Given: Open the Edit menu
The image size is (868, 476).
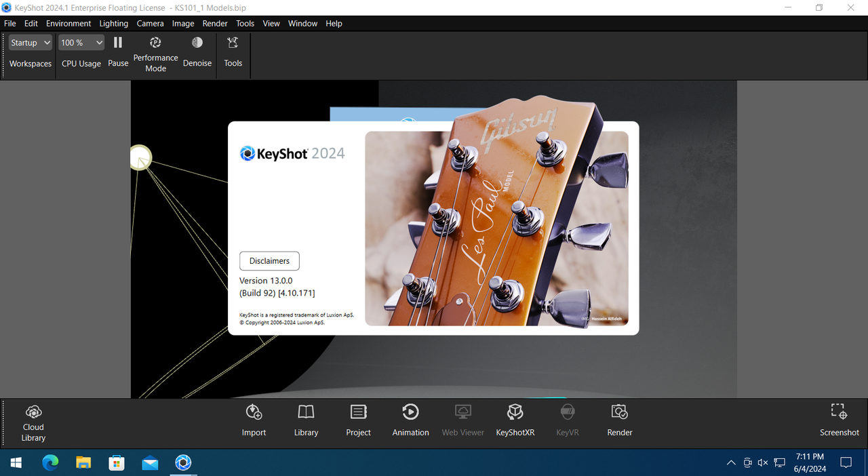Looking at the screenshot, I should click(x=31, y=23).
